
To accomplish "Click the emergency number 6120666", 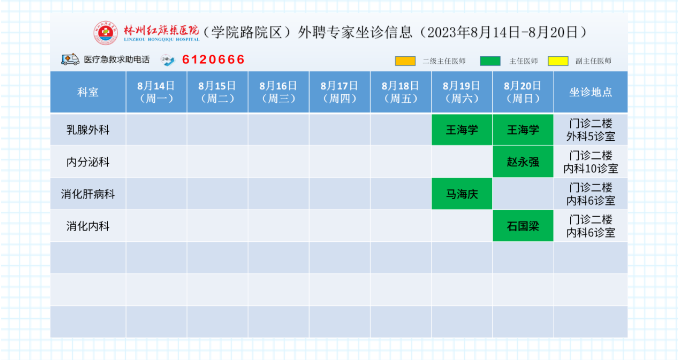I will click(x=213, y=59).
